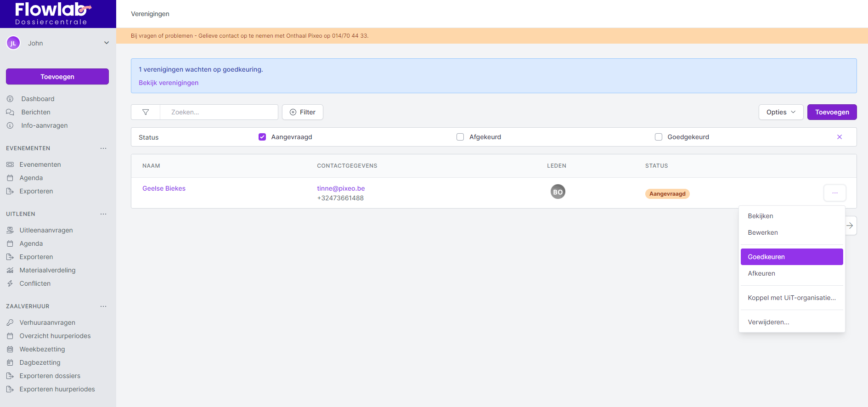Expand the John user menu
This screenshot has height=407, width=868.
107,43
